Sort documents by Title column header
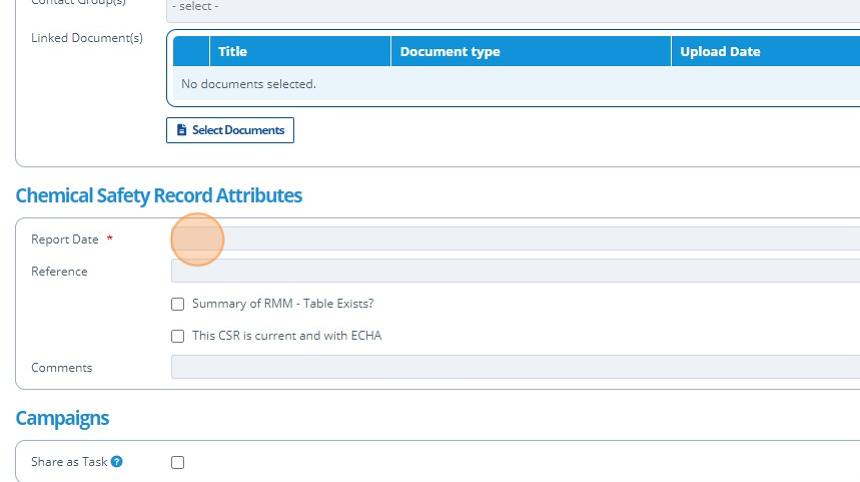This screenshot has width=860, height=482. pos(300,52)
